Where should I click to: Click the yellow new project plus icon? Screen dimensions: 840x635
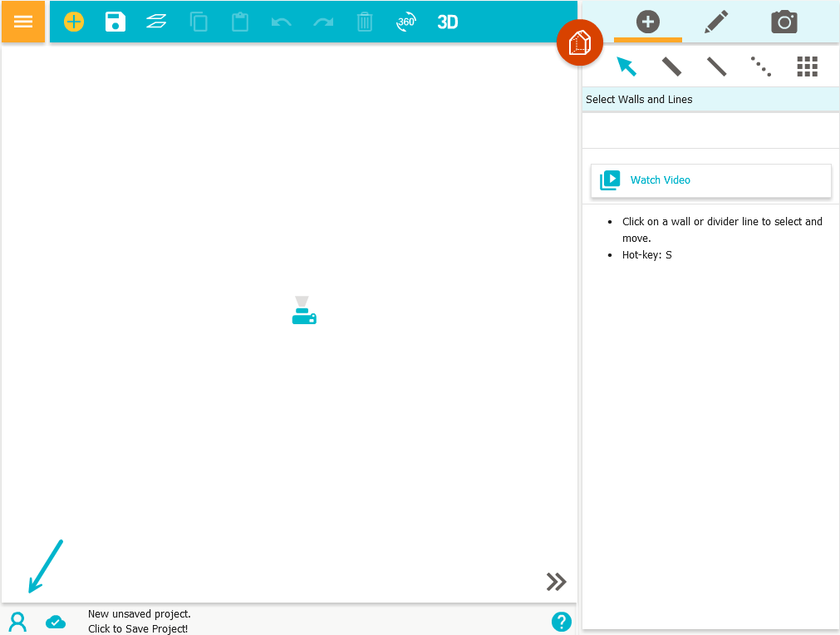pyautogui.click(x=74, y=22)
